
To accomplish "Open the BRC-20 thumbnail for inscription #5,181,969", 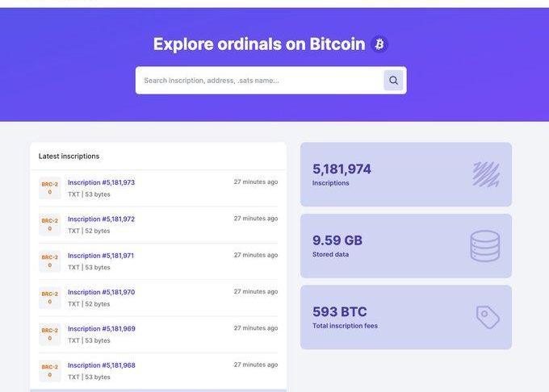I will pyautogui.click(x=50, y=334).
